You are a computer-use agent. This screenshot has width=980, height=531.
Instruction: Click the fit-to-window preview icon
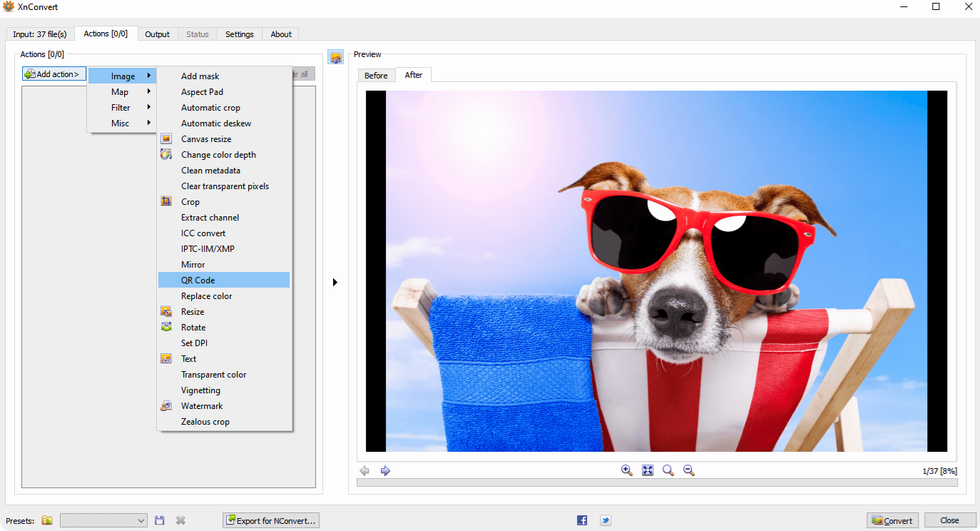648,470
